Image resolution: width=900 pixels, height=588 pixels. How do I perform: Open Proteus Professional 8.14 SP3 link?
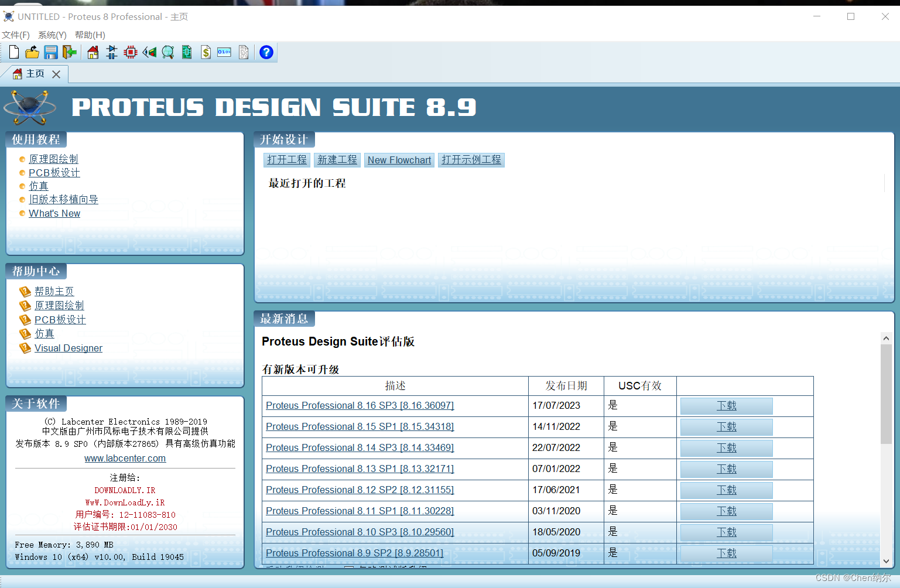pyautogui.click(x=360, y=447)
